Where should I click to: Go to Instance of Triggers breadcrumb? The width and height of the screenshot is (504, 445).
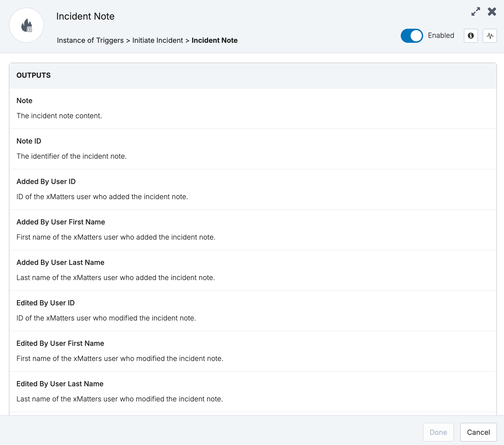pyautogui.click(x=90, y=40)
